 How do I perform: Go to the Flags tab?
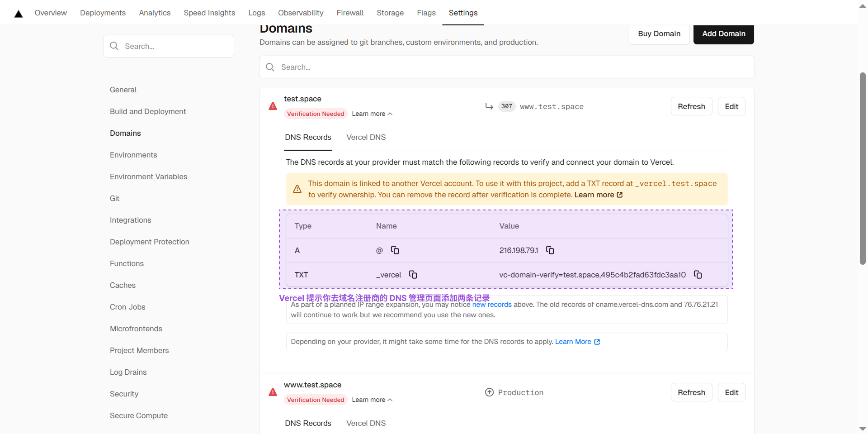426,13
